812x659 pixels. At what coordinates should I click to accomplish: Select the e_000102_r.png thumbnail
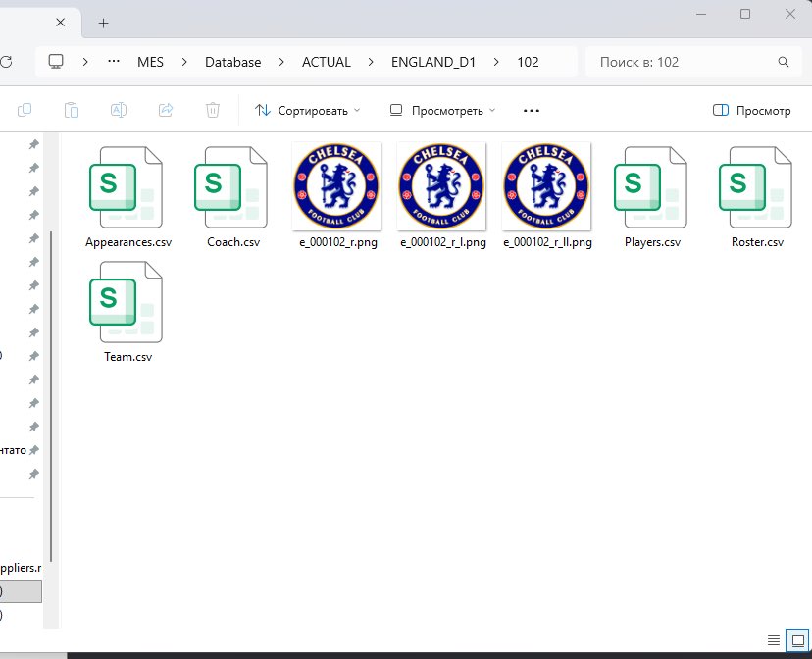click(x=336, y=186)
